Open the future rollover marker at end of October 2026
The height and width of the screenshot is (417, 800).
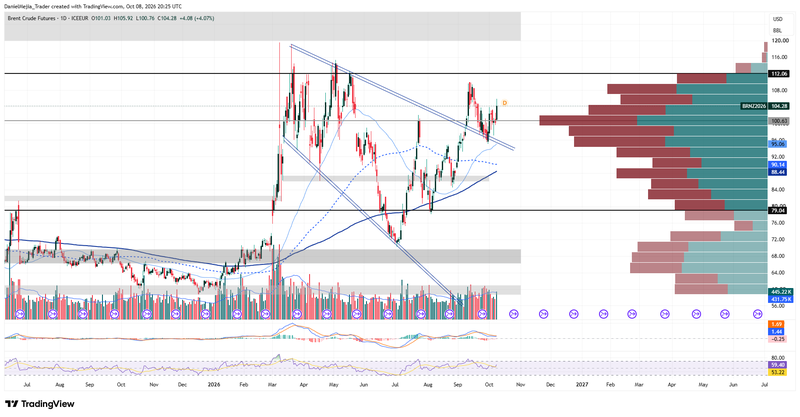coord(514,313)
